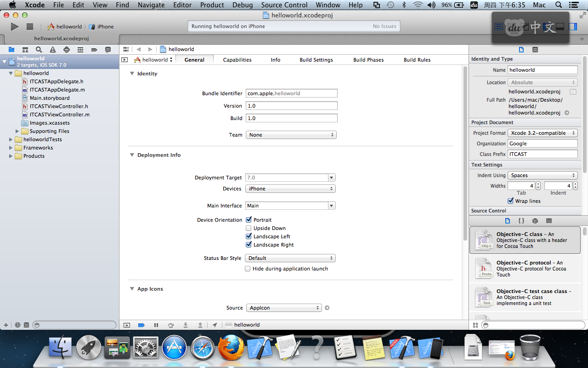Click the Organization field
588x368 pixels.
pos(543,144)
